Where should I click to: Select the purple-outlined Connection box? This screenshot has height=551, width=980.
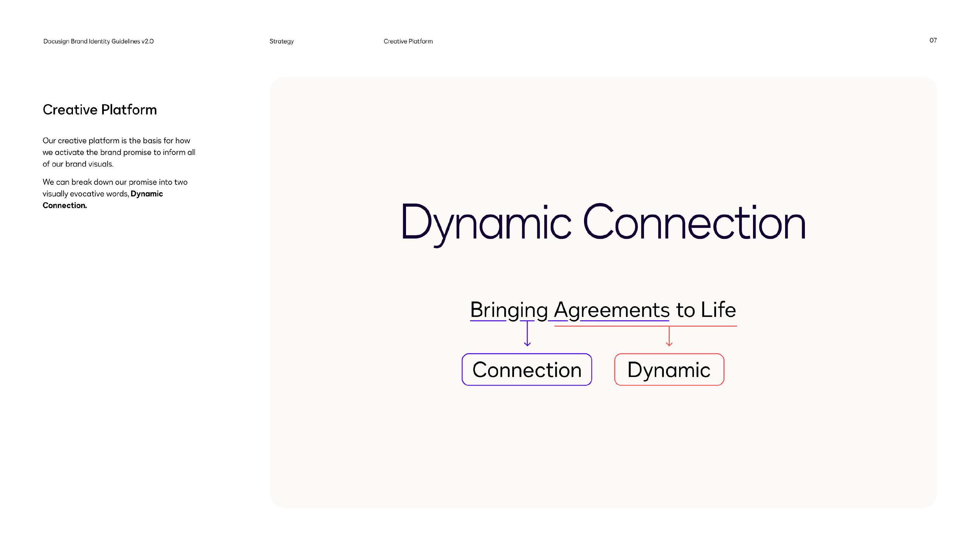click(x=527, y=369)
